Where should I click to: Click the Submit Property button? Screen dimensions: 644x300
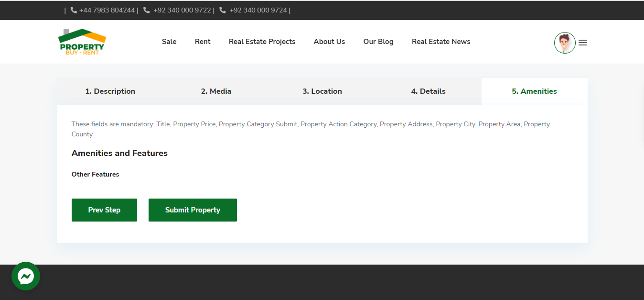(193, 210)
